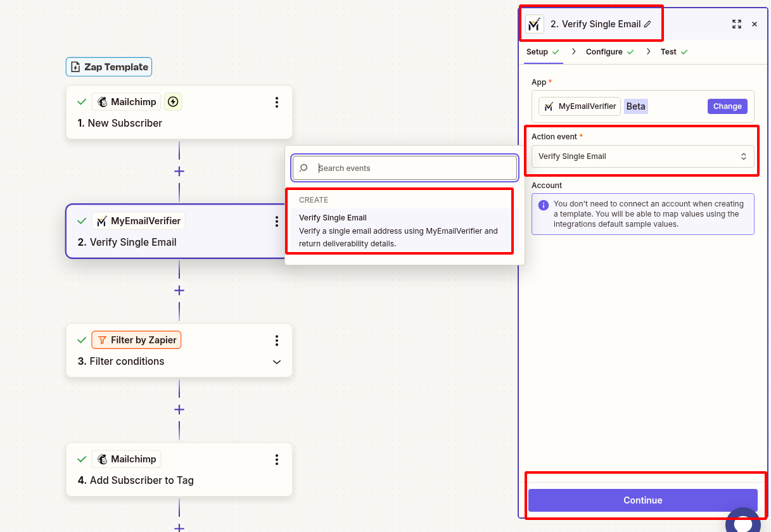771x532 pixels.
Task: Click the pencil icon to rename the step
Action: coord(646,23)
